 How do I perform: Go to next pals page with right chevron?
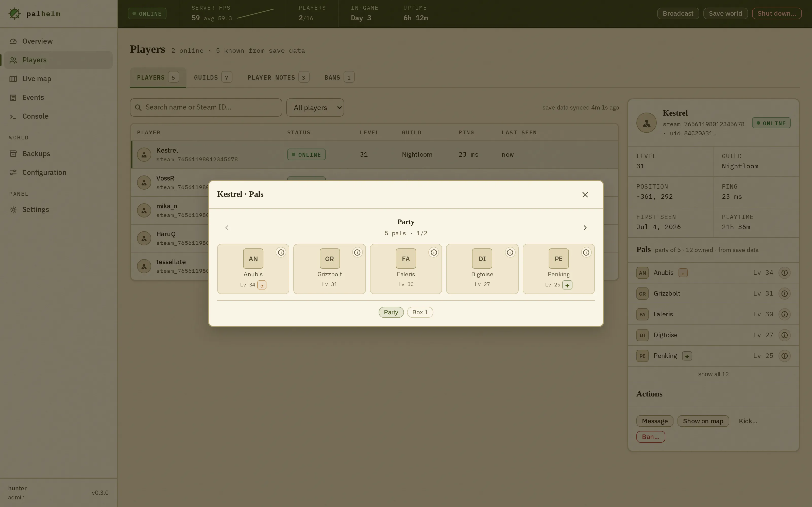585,228
